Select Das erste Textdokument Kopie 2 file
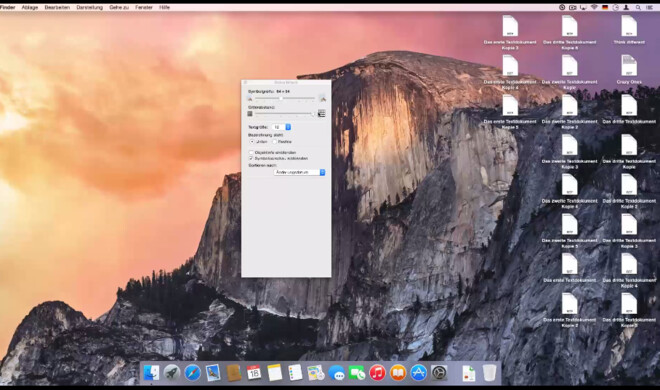Viewport: 660px width, 390px height. (x=570, y=310)
